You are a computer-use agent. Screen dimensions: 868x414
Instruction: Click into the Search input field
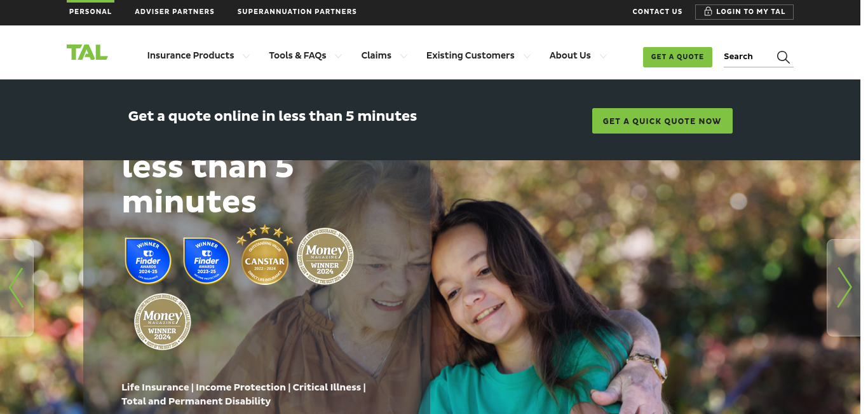click(x=749, y=57)
